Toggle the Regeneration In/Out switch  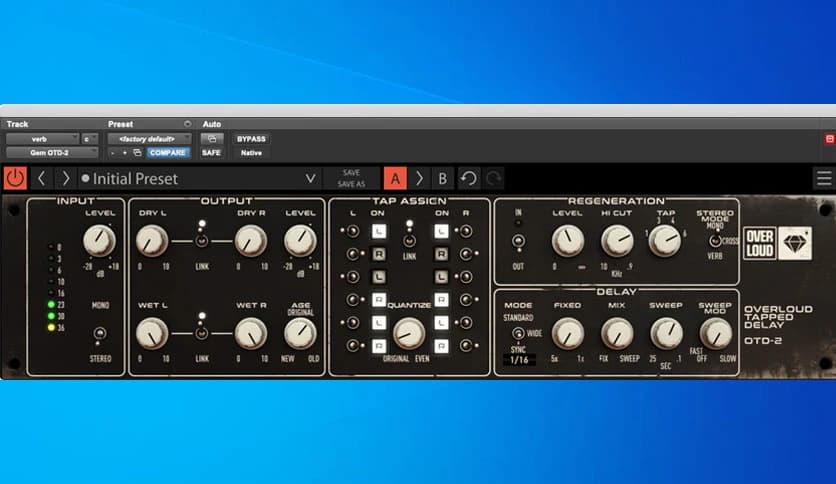pyautogui.click(x=518, y=241)
